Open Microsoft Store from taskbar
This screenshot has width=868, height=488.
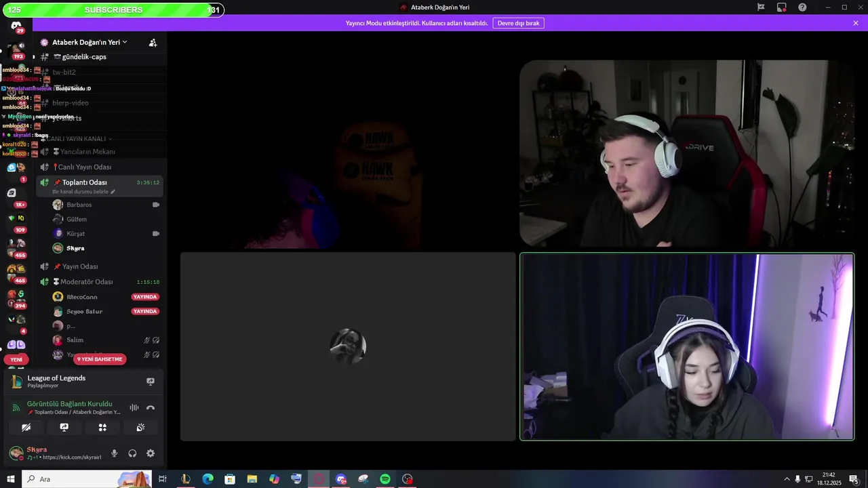[x=230, y=479]
